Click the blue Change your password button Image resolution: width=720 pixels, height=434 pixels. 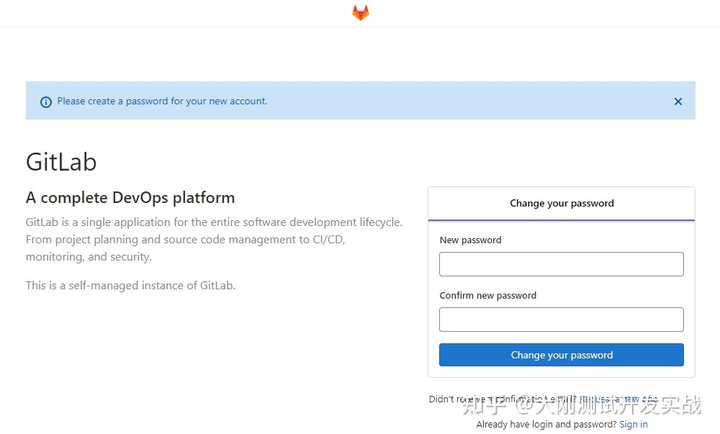(x=561, y=355)
